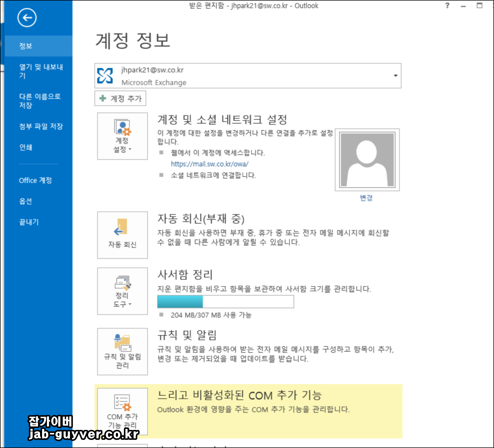The height and width of the screenshot is (448, 494).
Task: Click jhpark21@sw.co.kr account name text
Action: click(152, 70)
